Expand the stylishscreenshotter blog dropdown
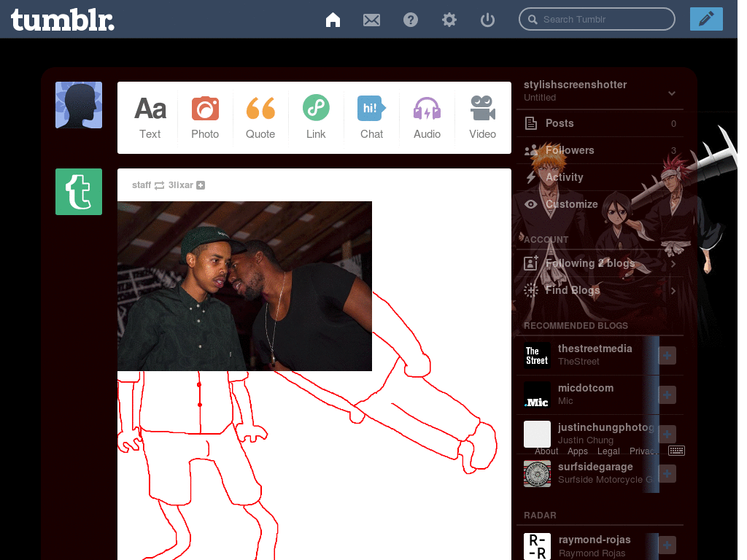Viewport: 747px width, 560px height. (672, 93)
